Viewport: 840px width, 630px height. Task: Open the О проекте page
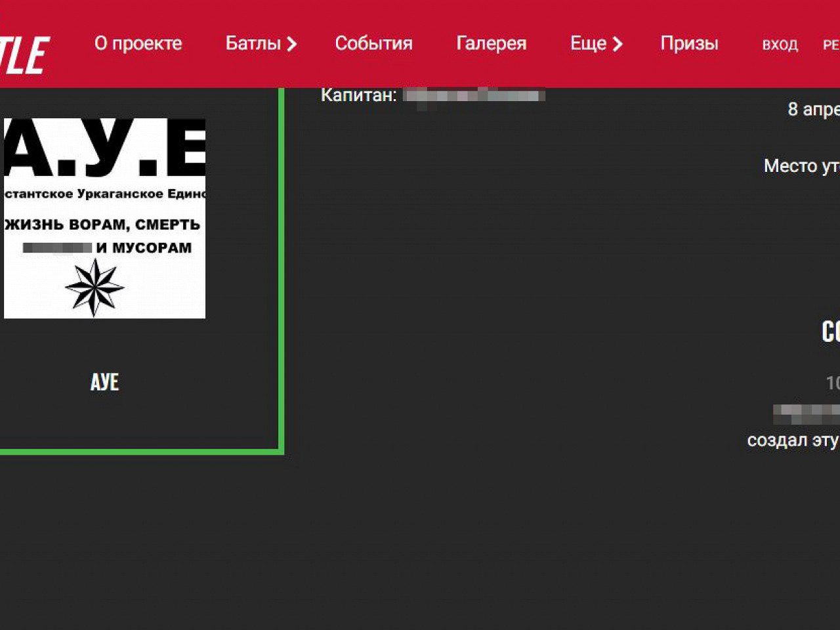(x=138, y=43)
